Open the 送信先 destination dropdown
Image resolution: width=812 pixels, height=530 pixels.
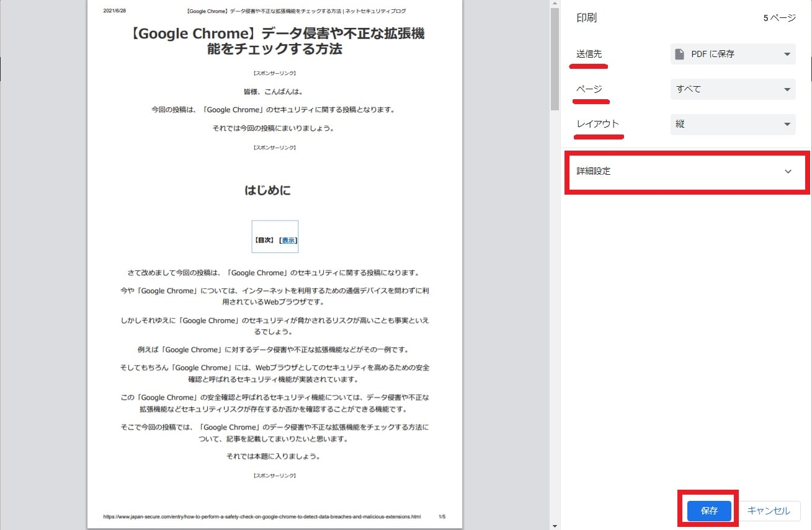point(733,54)
